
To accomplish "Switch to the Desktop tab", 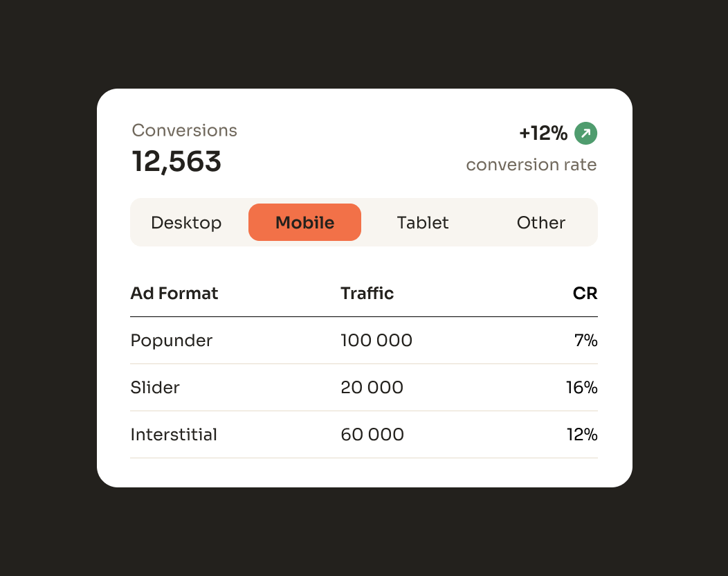I will click(x=186, y=223).
